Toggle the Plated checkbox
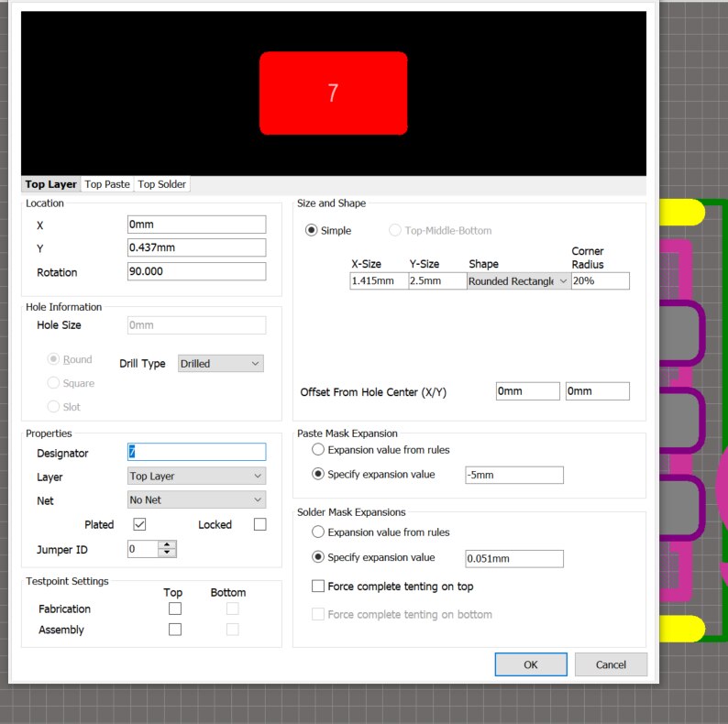Screen dimensions: 728x724 tap(139, 524)
